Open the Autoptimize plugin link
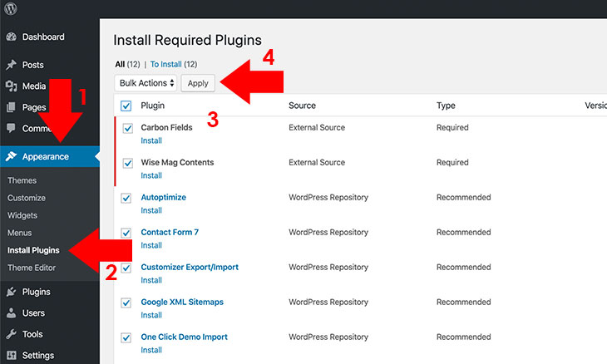Screen dimensions: 607x364 tap(163, 197)
